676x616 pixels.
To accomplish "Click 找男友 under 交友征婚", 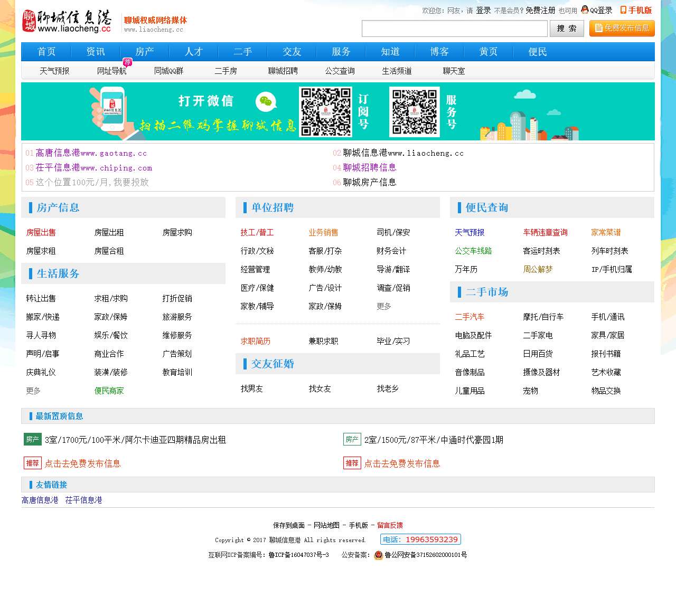I will [x=251, y=388].
